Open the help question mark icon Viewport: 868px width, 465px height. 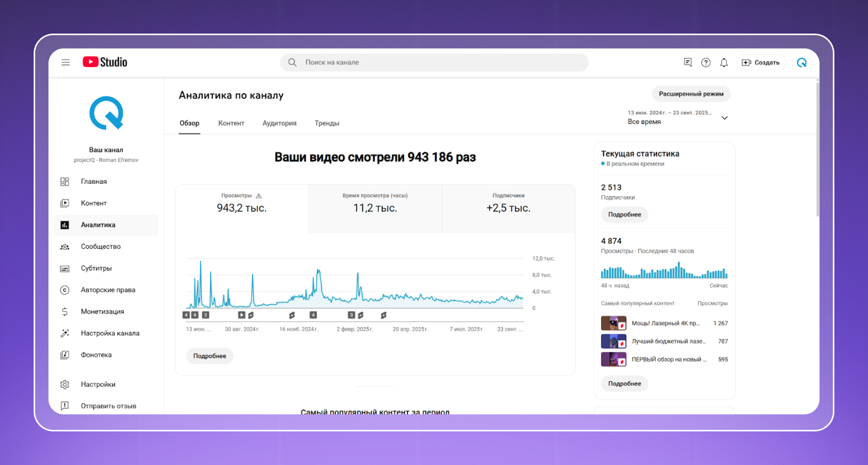tap(706, 62)
